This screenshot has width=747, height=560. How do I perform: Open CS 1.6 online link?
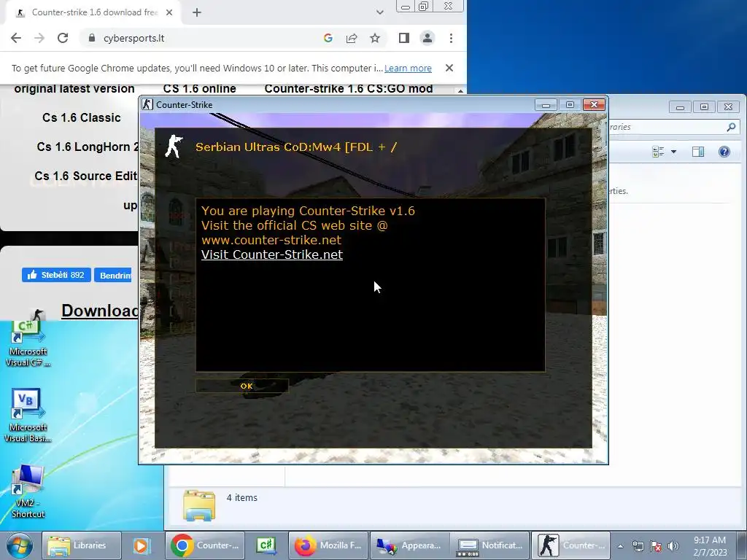(x=200, y=88)
